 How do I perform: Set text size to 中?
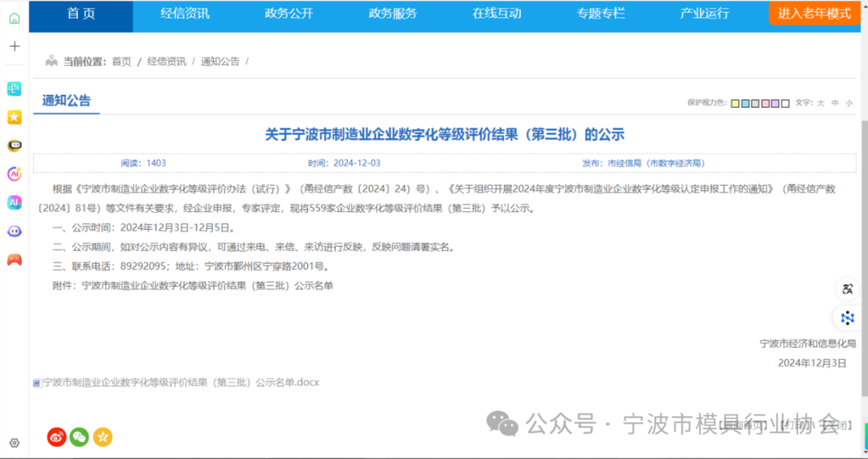click(x=835, y=103)
